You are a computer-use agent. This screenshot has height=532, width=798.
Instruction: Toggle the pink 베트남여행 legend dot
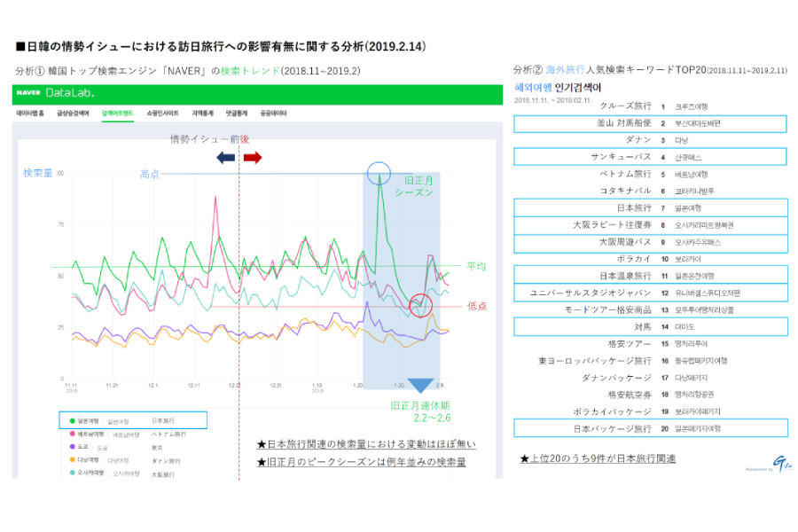tap(73, 434)
